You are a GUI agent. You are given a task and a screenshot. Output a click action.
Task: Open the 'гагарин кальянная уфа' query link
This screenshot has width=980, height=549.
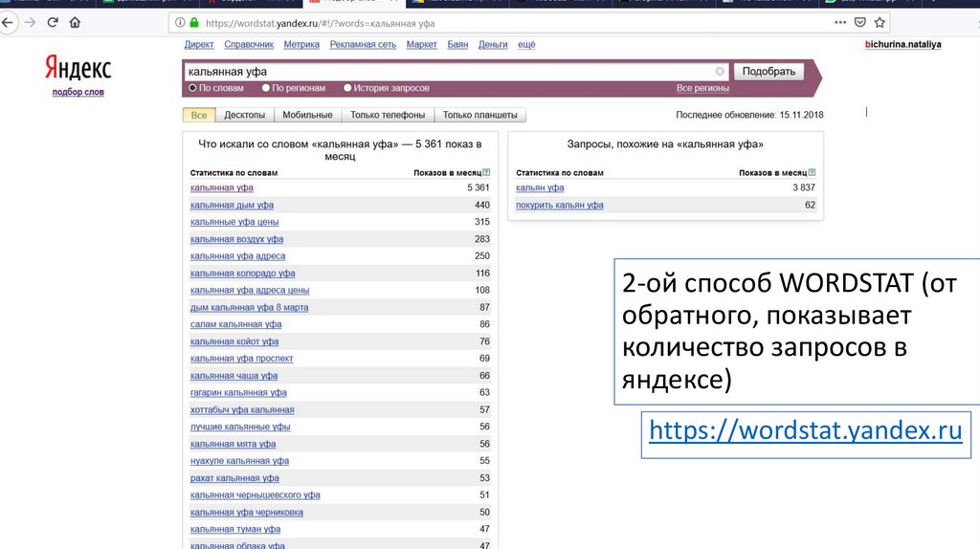(x=238, y=393)
